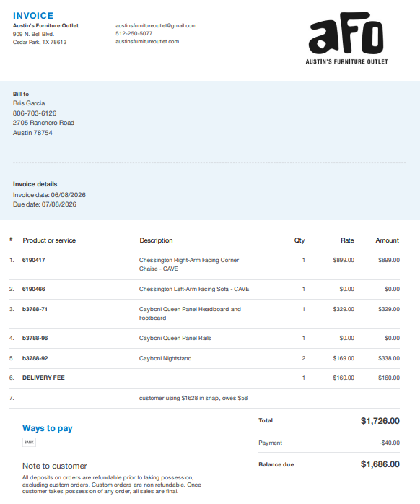This screenshot has height=504, width=420.
Task: Click the Amount column header
Action: (388, 240)
